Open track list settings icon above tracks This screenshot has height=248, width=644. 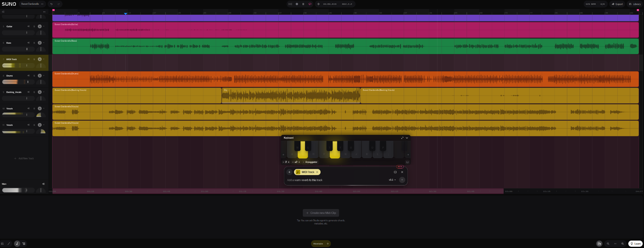pyautogui.click(x=3, y=12)
